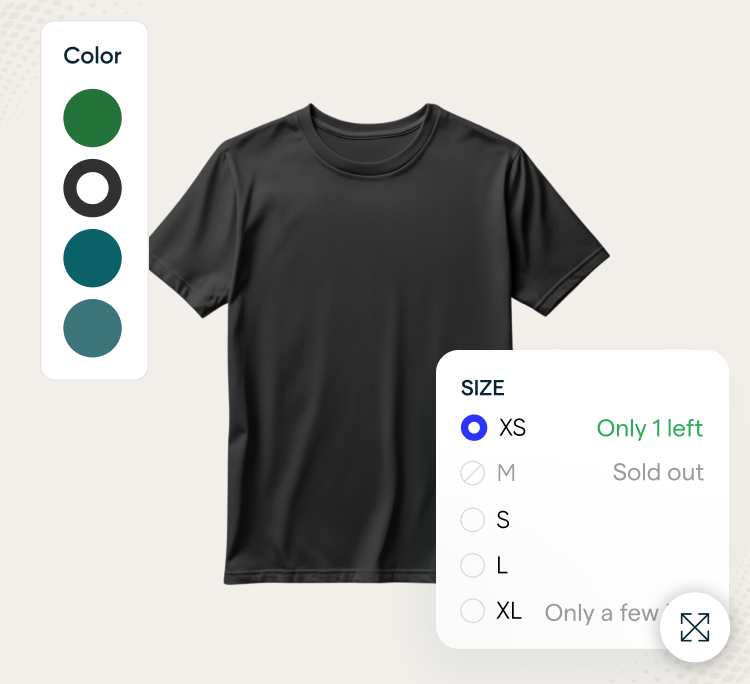Click the M size label
Image resolution: width=750 pixels, height=684 pixels.
click(x=506, y=473)
